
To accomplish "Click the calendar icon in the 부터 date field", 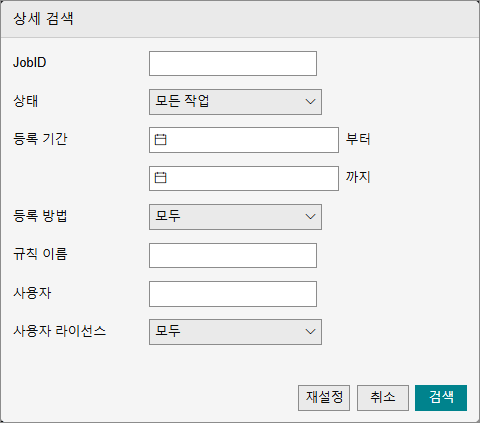I will [x=160, y=140].
